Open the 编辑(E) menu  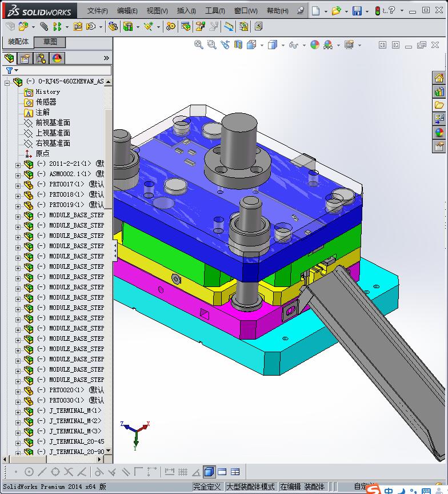[127, 11]
